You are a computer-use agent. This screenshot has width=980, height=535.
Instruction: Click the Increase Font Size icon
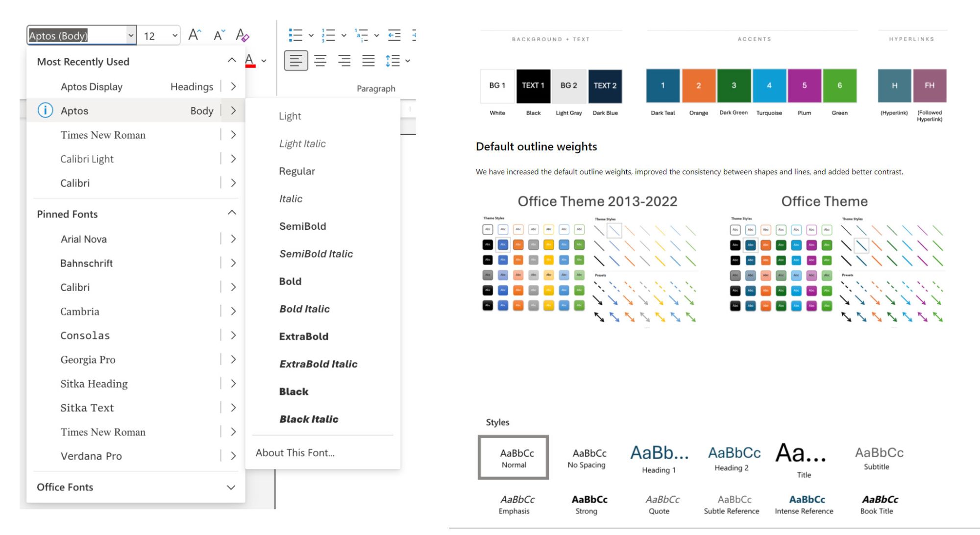click(195, 35)
